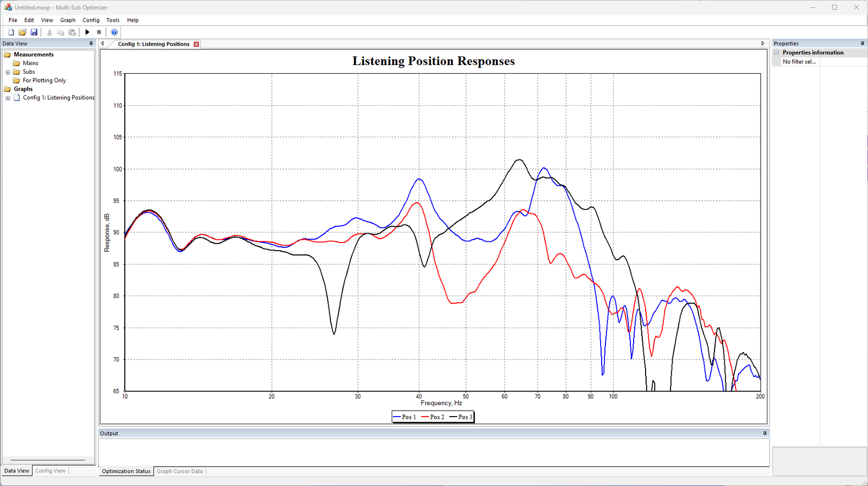Viewport: 868px width, 486px height.
Task: Click the New project toolbar icon
Action: (x=11, y=32)
